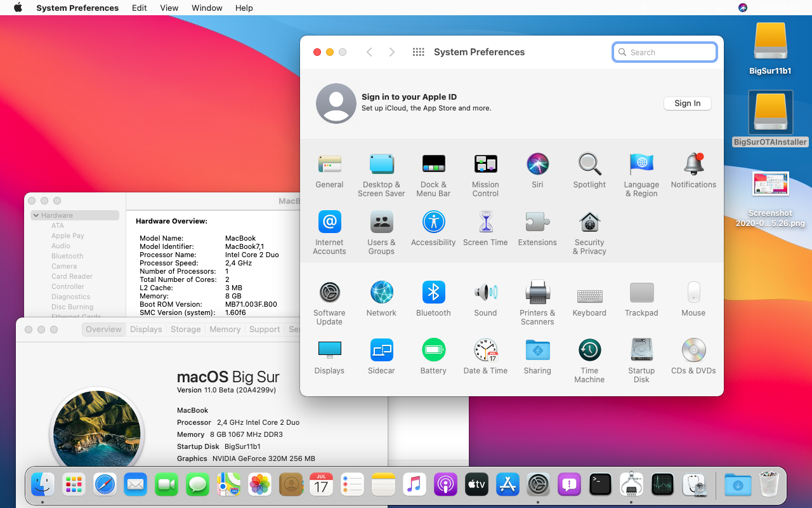This screenshot has width=812, height=508.
Task: Select Diagnostics in System Information sidebar
Action: (x=70, y=297)
